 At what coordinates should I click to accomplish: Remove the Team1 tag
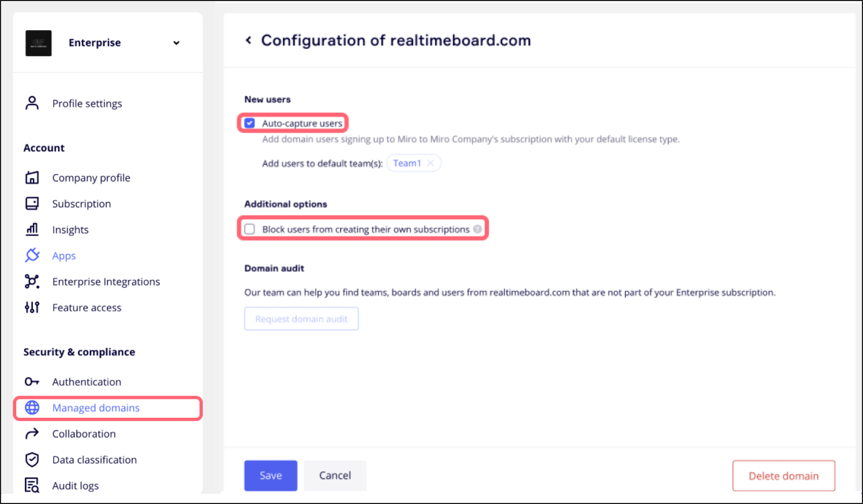[x=430, y=163]
